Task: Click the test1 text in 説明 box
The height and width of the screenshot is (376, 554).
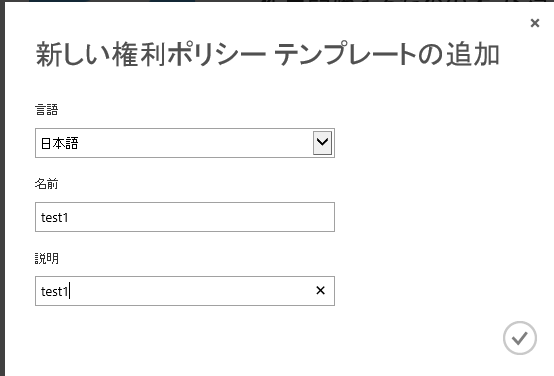Action: click(x=54, y=291)
